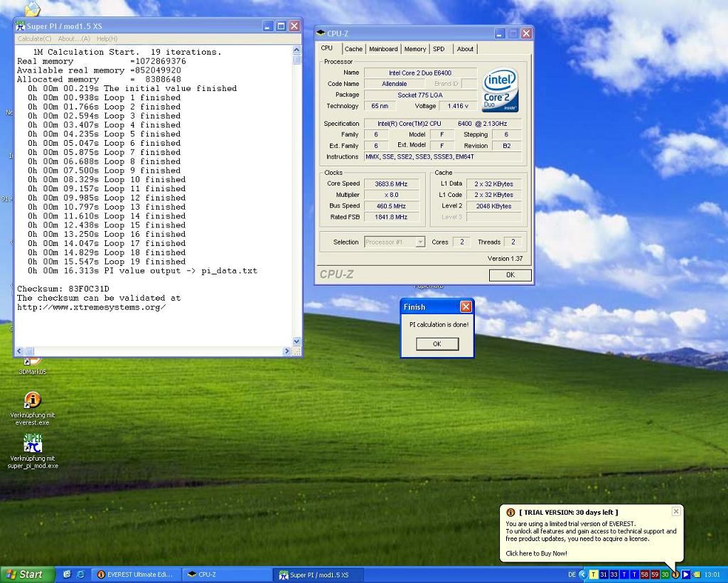Click the green tray icon showing 30
Viewport: 728px width, 583px height.
665,574
